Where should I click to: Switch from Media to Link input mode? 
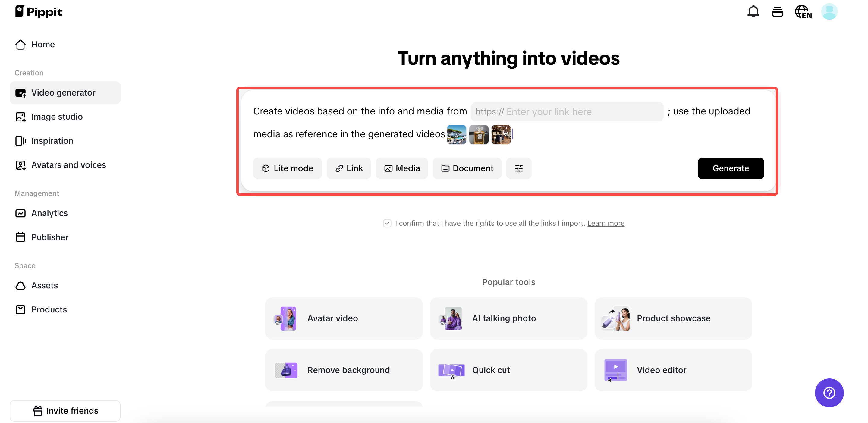tap(349, 168)
